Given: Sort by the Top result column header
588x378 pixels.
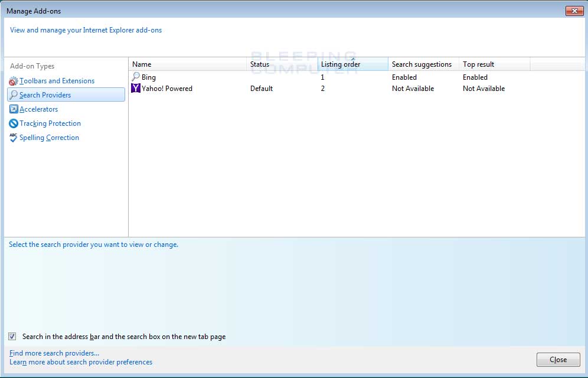Looking at the screenshot, I should click(x=495, y=64).
